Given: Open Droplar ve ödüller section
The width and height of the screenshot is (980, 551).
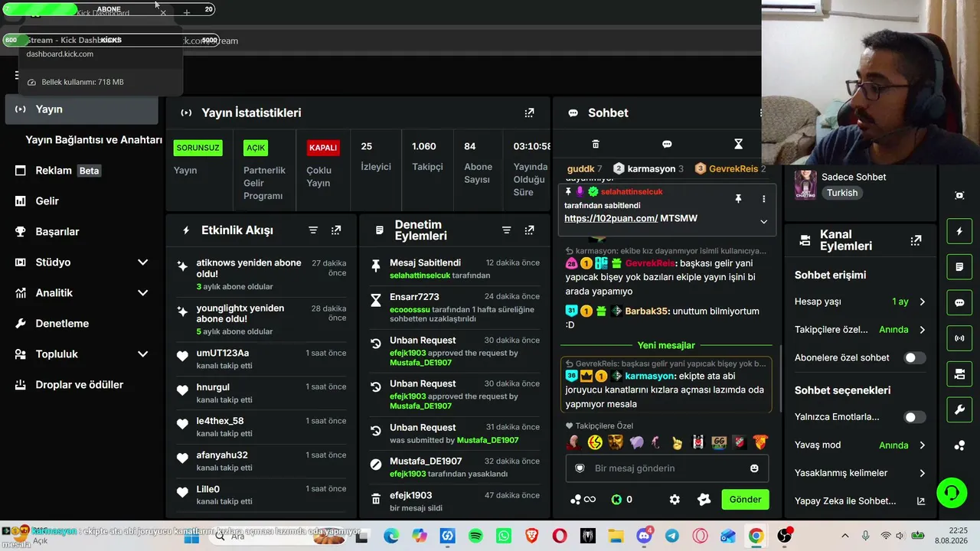Looking at the screenshot, I should click(81, 385).
